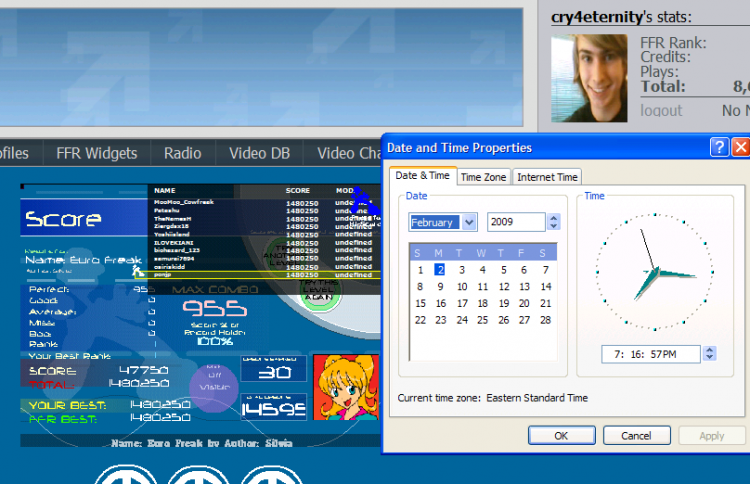Screen dimensions: 750x484
Task: Confirm the date settings with OK
Action: click(x=561, y=436)
